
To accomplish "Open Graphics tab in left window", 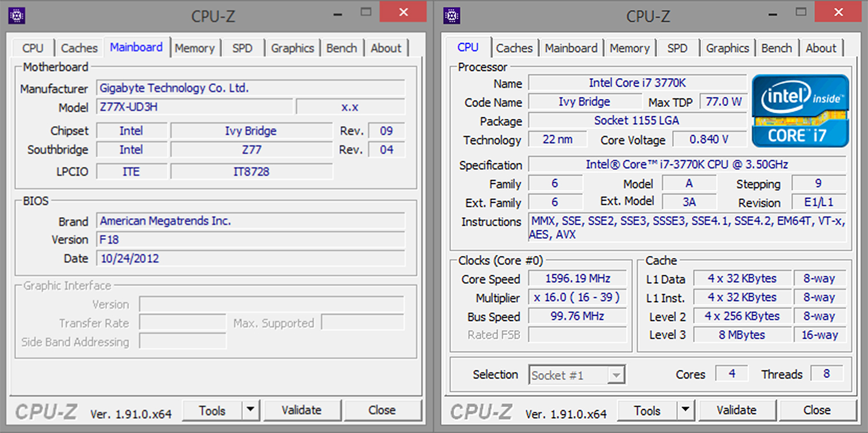I will point(293,48).
